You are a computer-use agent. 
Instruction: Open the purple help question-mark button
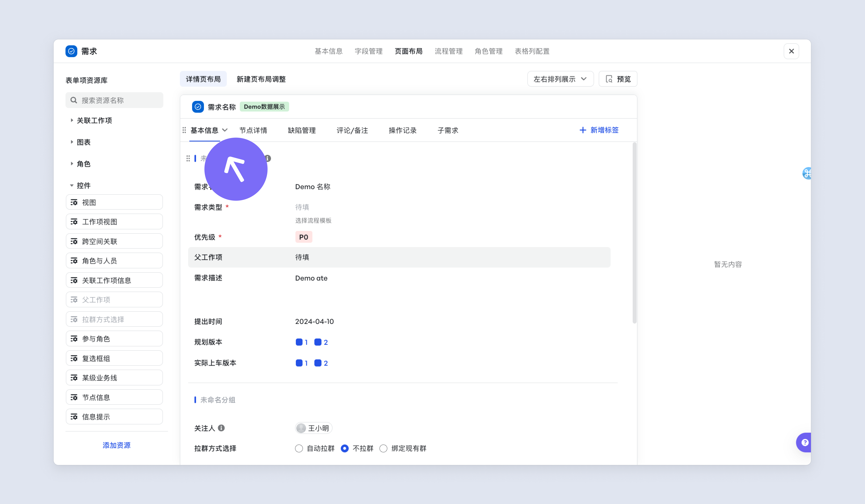coord(804,442)
